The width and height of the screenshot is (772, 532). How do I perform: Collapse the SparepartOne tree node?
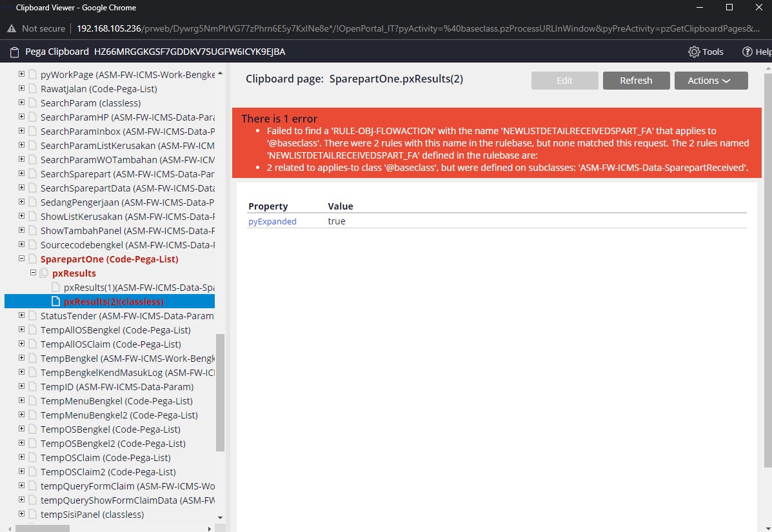[21, 259]
